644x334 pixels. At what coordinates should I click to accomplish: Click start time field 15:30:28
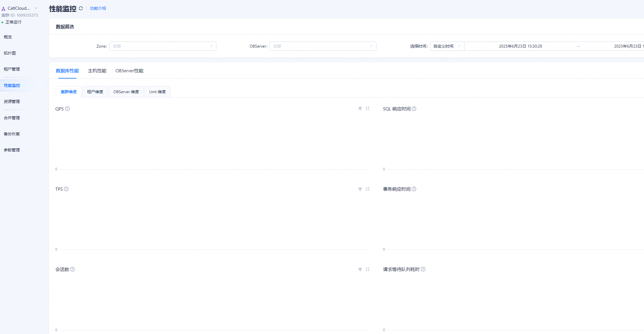click(520, 46)
